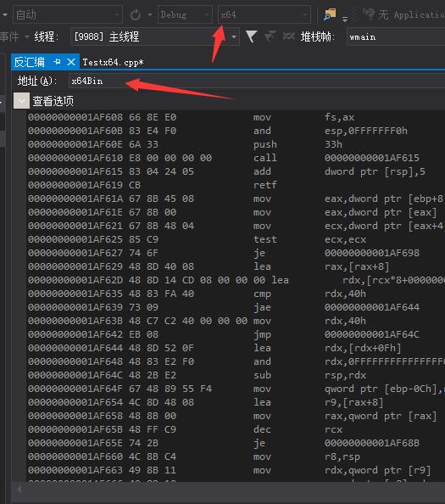Select the 'test ecx,ecx' line
The height and width of the screenshot is (504, 445).
click(x=236, y=239)
